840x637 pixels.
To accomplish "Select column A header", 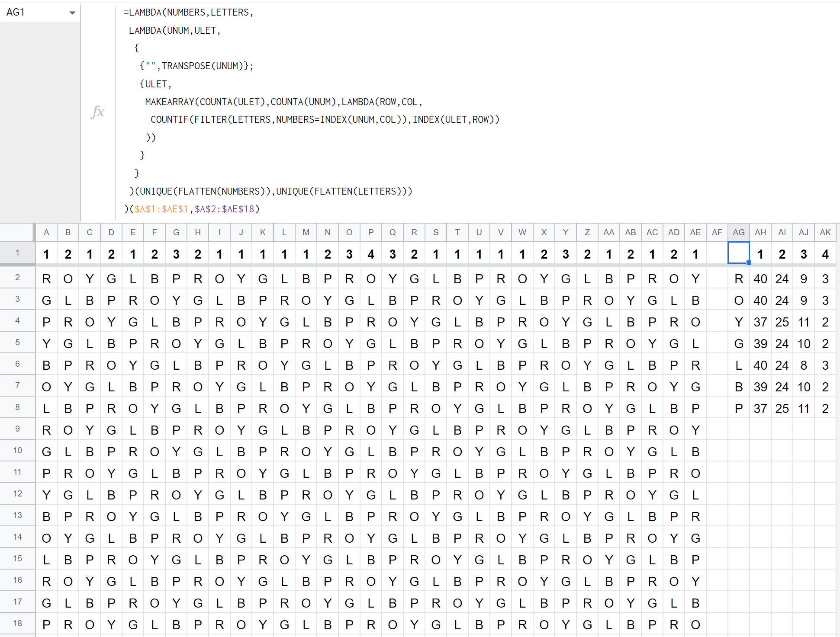I will coord(46,233).
